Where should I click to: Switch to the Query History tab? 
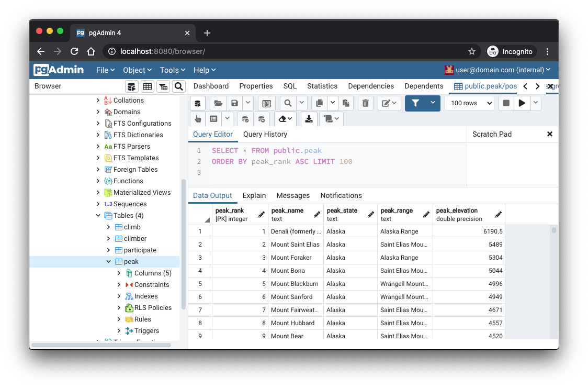(x=265, y=135)
